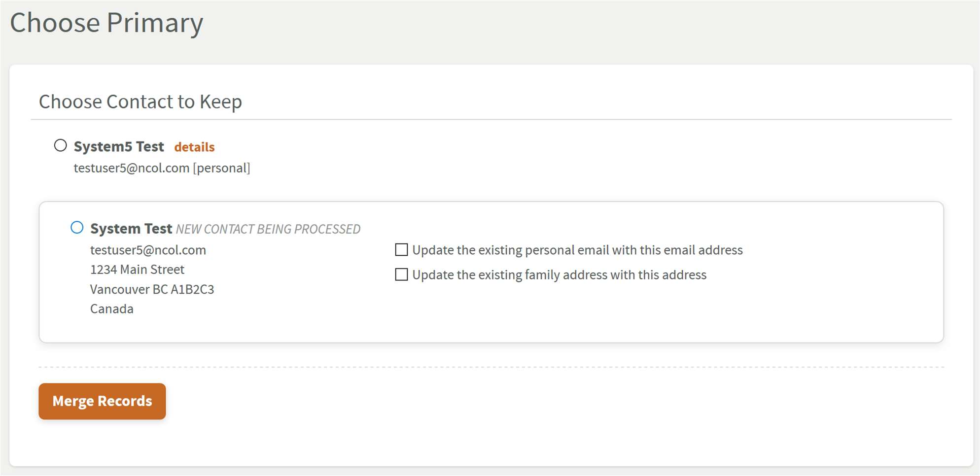Click the NEW CONTACT BEING PROCESSED label
Image resolution: width=980 pixels, height=476 pixels.
[x=268, y=229]
